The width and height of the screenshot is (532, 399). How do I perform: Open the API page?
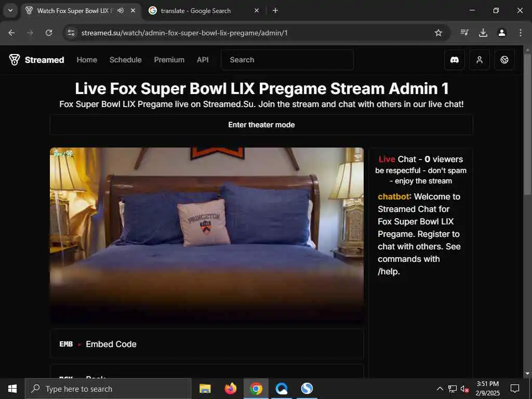[x=203, y=60]
